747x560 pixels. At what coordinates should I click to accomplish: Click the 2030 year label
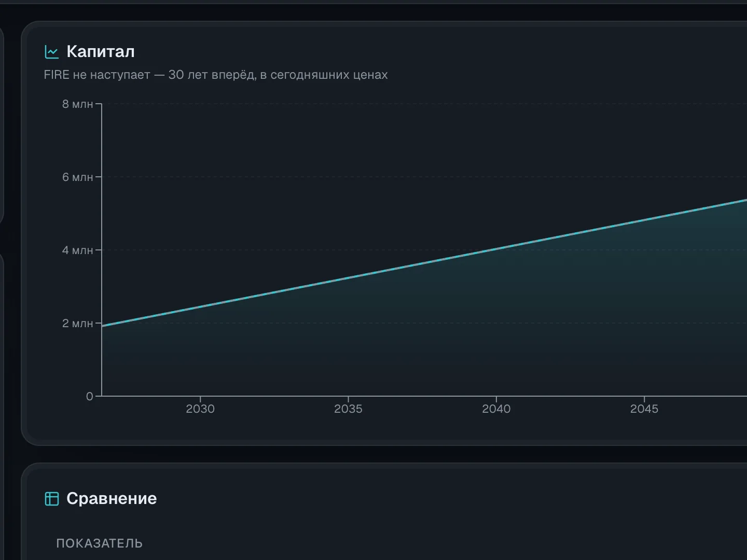pos(200,409)
